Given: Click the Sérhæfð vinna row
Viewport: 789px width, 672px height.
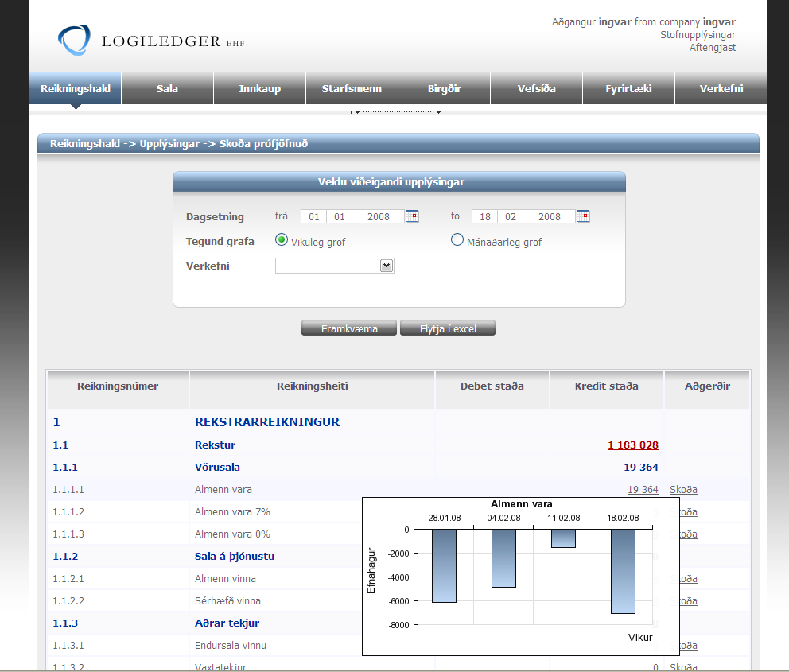Looking at the screenshot, I should tap(227, 601).
